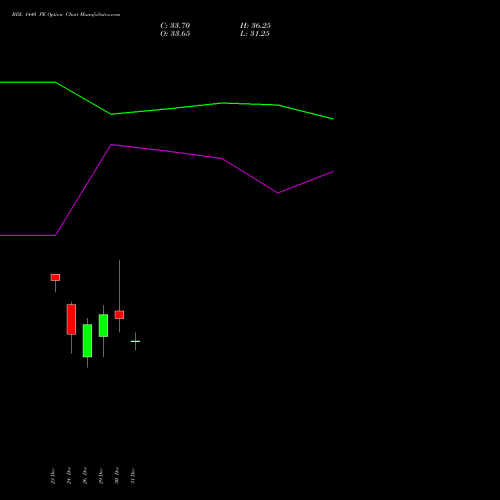The width and height of the screenshot is (500, 500).
Task: Select the 30 Dec axis date label
Action: 117,476
